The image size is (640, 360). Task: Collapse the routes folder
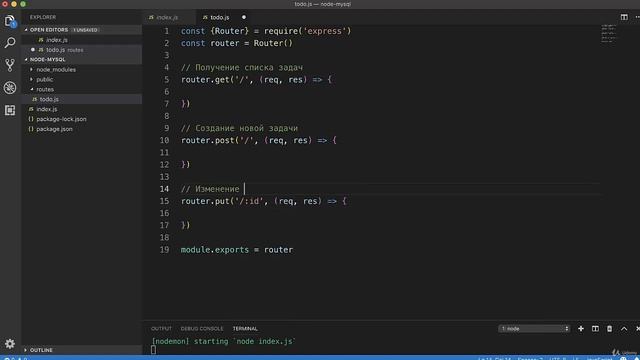45,89
